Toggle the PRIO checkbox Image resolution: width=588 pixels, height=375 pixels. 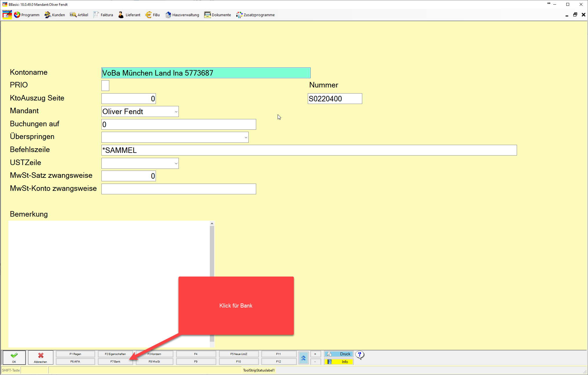[105, 85]
